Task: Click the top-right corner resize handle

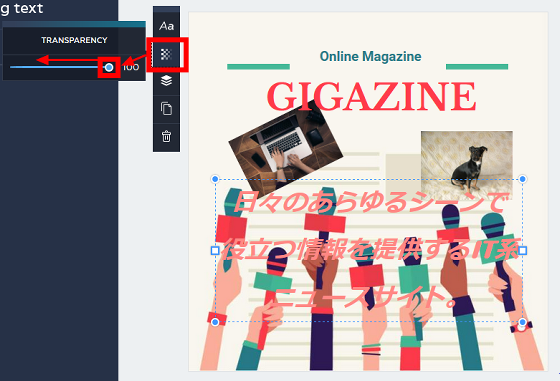Action: tap(522, 179)
